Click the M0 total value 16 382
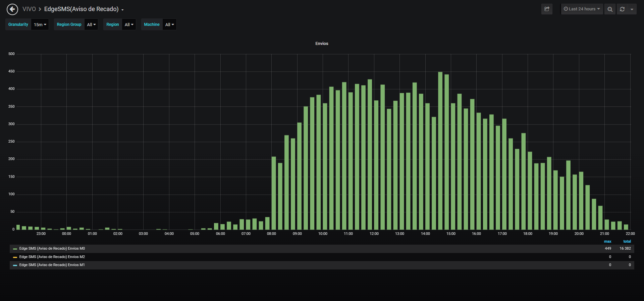Screen dimensions: 644x301 625,249
